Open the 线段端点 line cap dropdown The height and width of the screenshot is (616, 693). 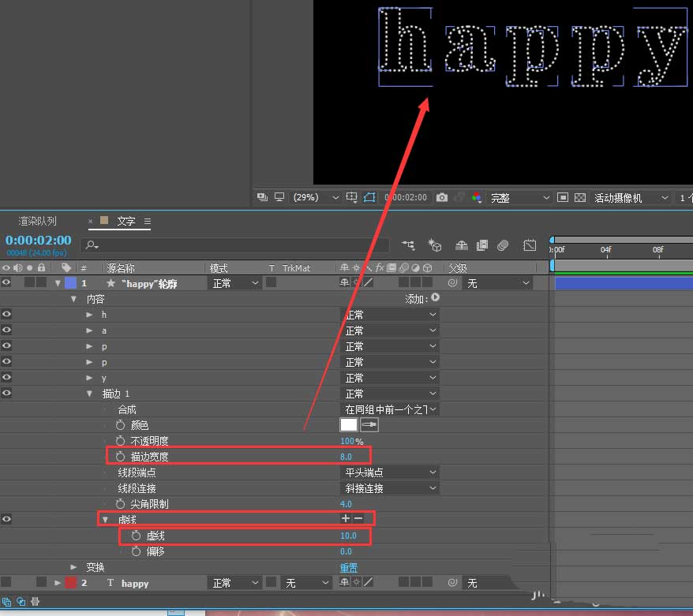(390, 472)
